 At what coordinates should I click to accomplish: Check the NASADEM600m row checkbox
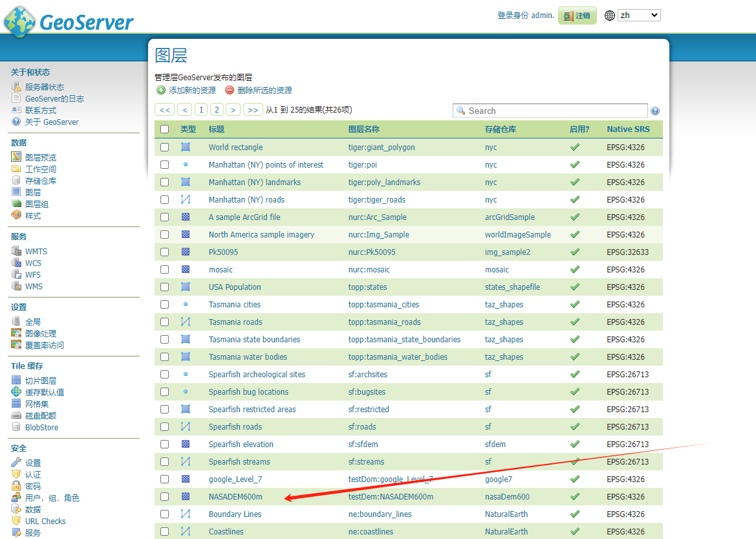click(x=165, y=496)
